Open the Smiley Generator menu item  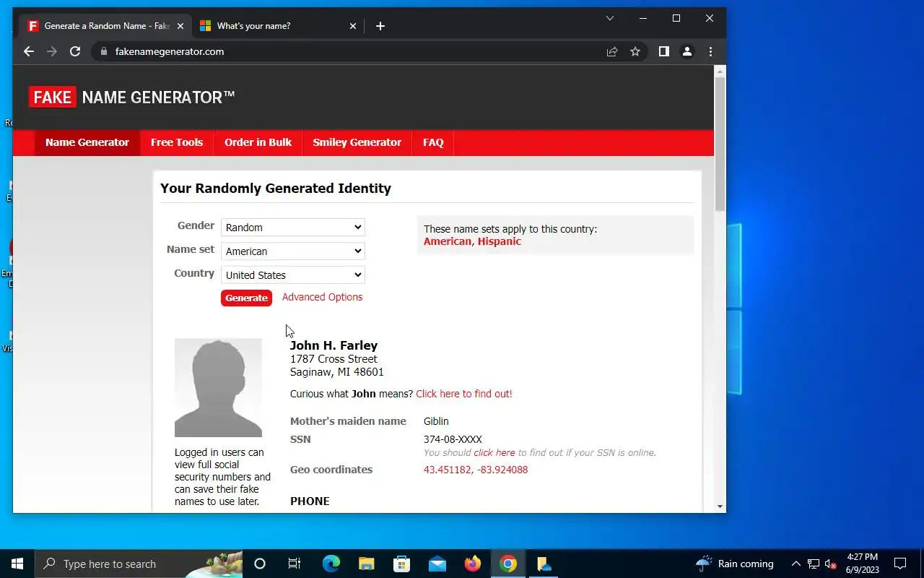(x=357, y=142)
